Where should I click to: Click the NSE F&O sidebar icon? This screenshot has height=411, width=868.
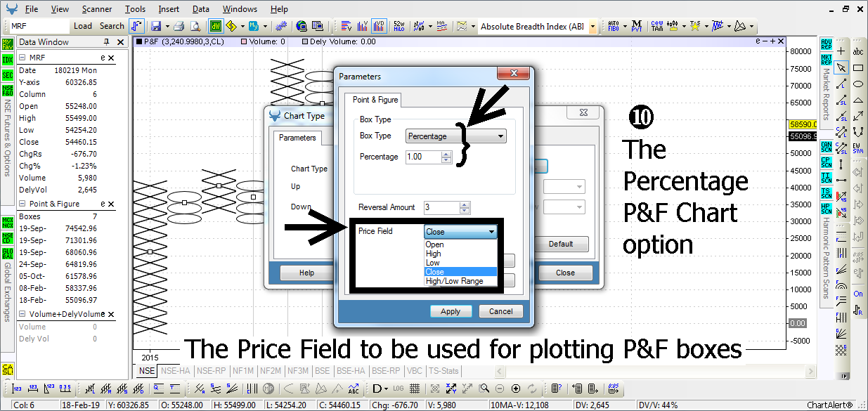(x=8, y=90)
